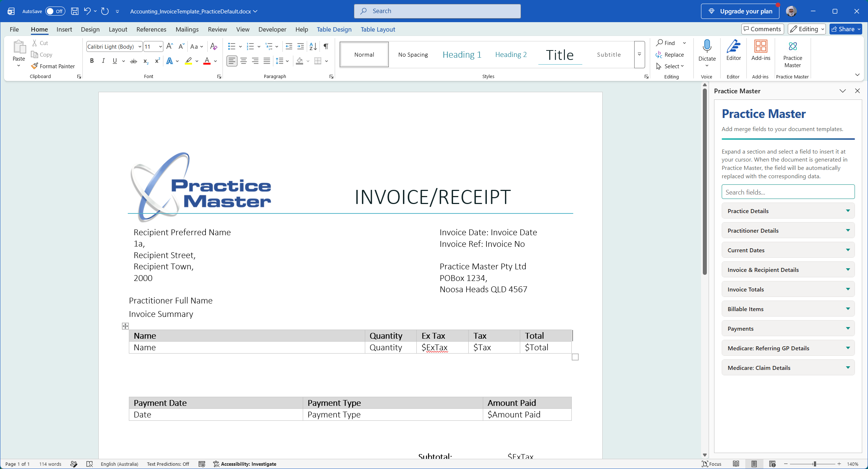Expand the Practitioner Details section
Image resolution: width=868 pixels, height=469 pixels.
tap(788, 231)
